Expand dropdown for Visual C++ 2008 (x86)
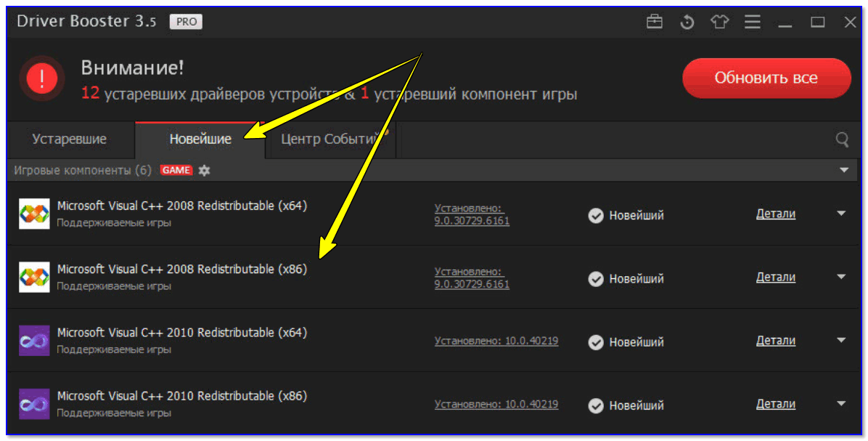 [x=841, y=277]
